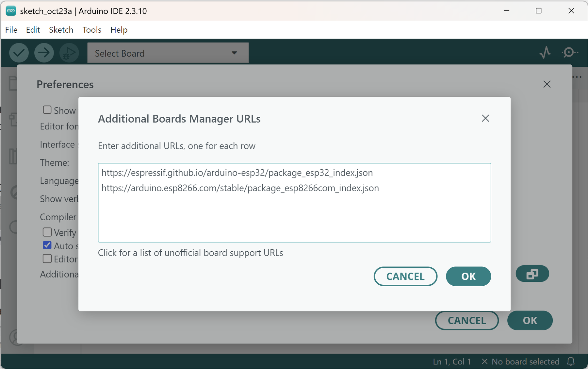Click the esp8266 package index URL line
The image size is (588, 369).
coord(240,188)
